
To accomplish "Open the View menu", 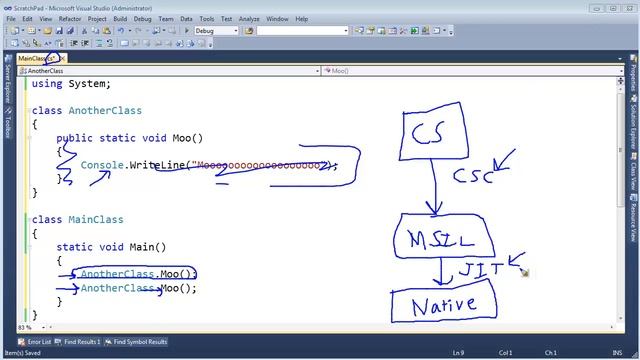I will [46, 19].
